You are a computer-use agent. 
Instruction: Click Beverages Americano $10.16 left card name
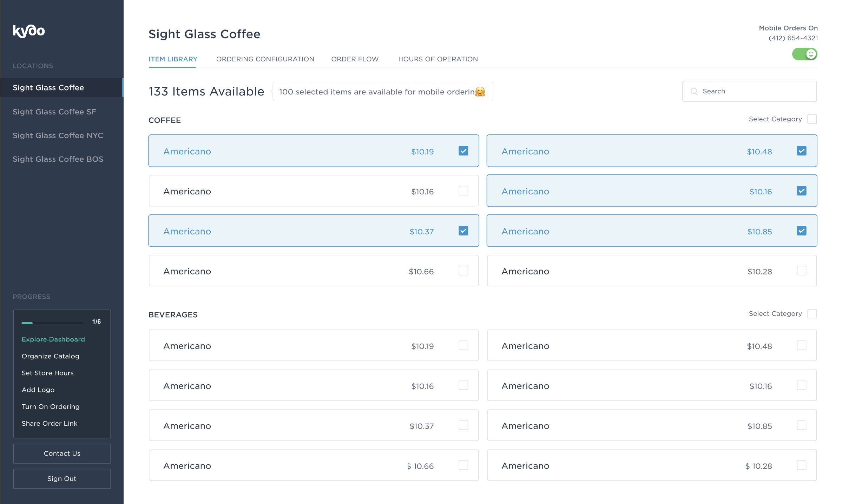(x=187, y=386)
